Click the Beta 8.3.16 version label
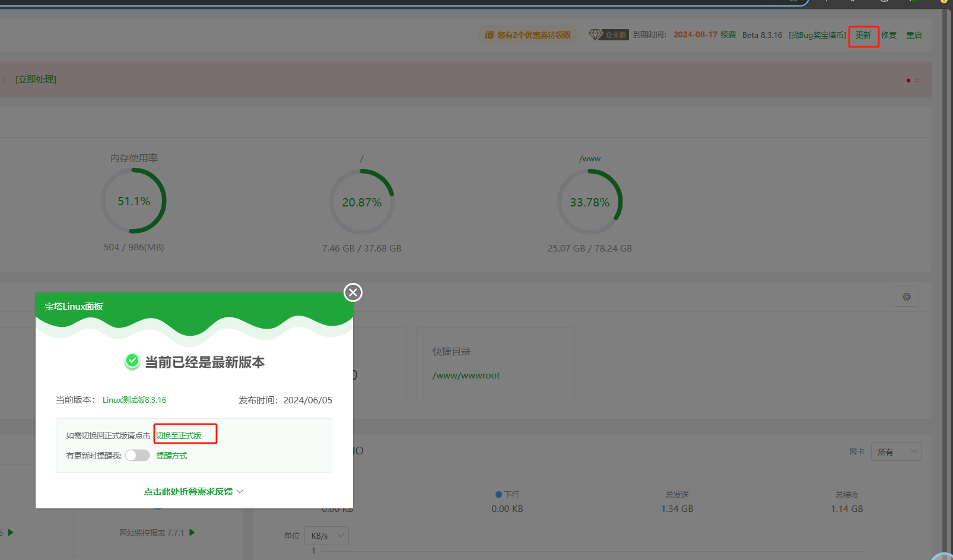This screenshot has height=560, width=953. [x=762, y=35]
